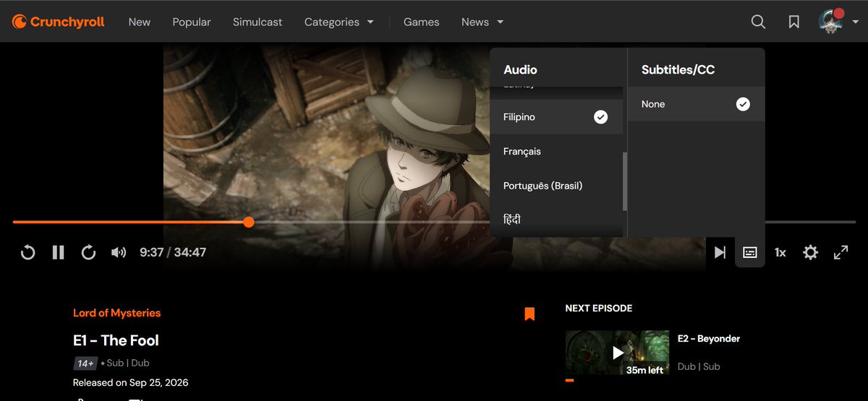
Task: Close the subtitles and audio panel button
Action: 750,252
